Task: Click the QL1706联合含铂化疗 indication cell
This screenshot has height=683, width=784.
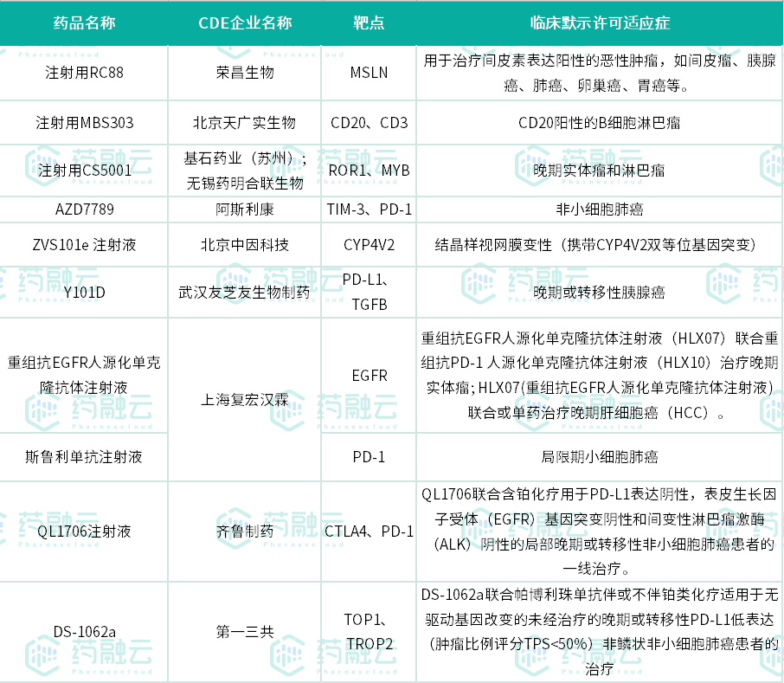Action: coord(600,532)
